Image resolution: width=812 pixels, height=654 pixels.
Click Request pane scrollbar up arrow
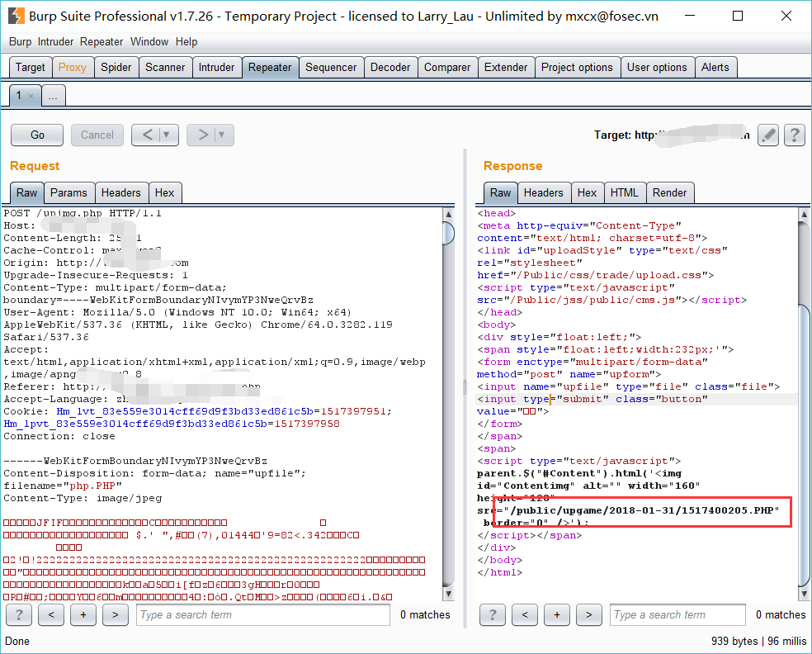click(449, 214)
